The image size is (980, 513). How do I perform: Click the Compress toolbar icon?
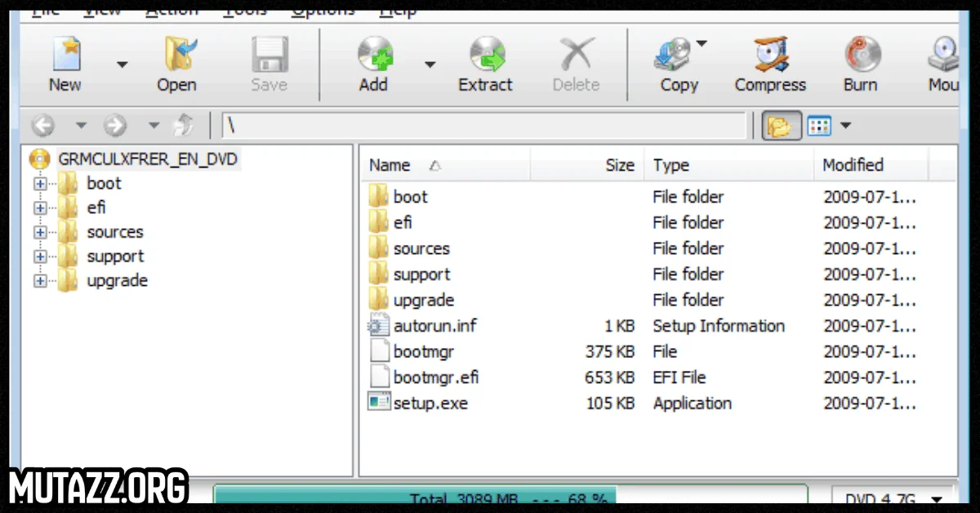pyautogui.click(x=770, y=56)
